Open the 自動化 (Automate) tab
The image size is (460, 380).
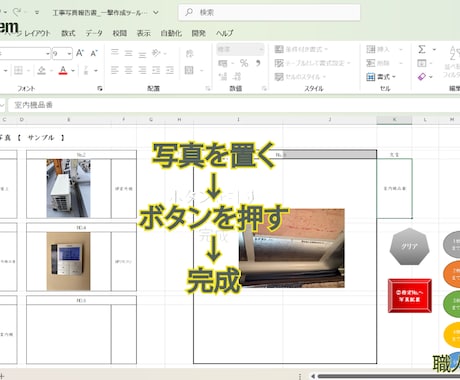click(x=171, y=33)
